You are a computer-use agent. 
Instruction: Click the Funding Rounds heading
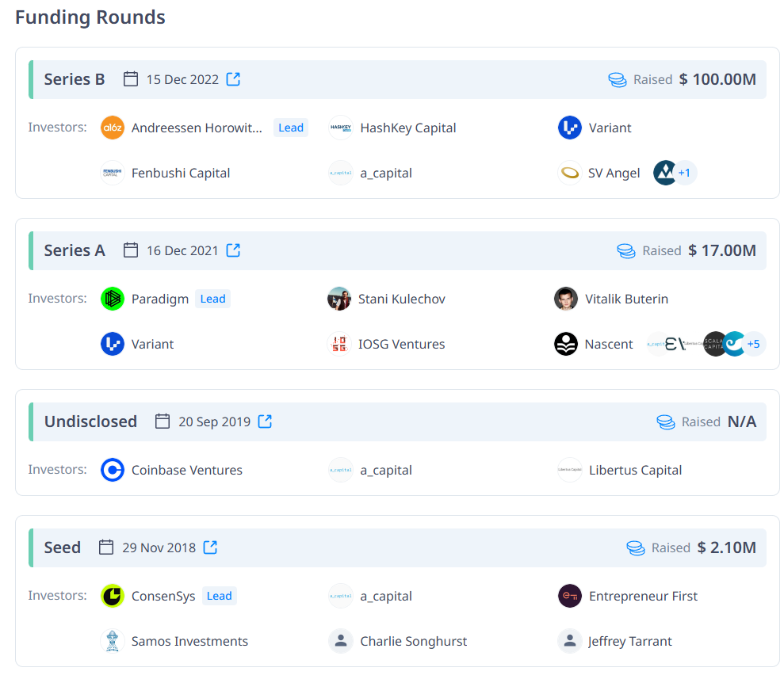point(90,17)
